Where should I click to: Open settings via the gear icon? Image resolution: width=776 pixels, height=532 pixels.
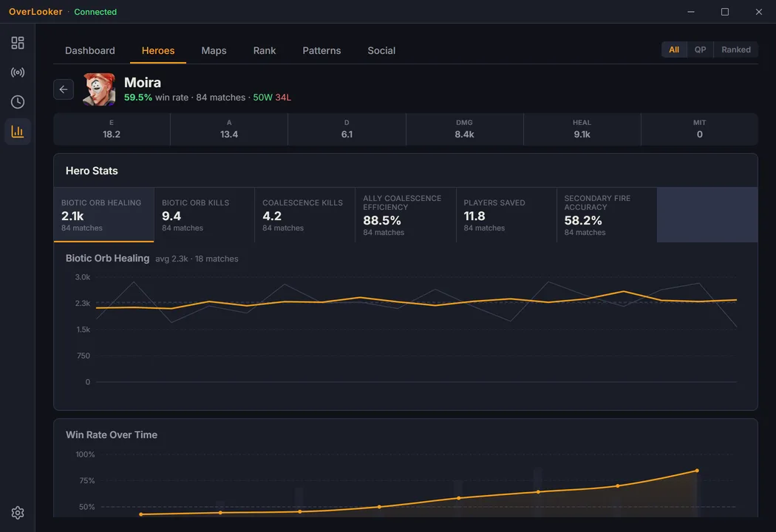click(x=18, y=512)
